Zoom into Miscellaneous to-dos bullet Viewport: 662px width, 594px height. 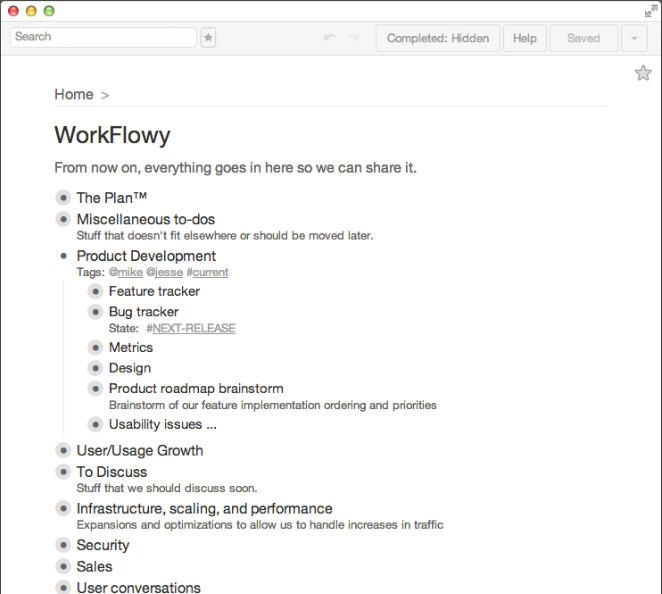point(63,219)
